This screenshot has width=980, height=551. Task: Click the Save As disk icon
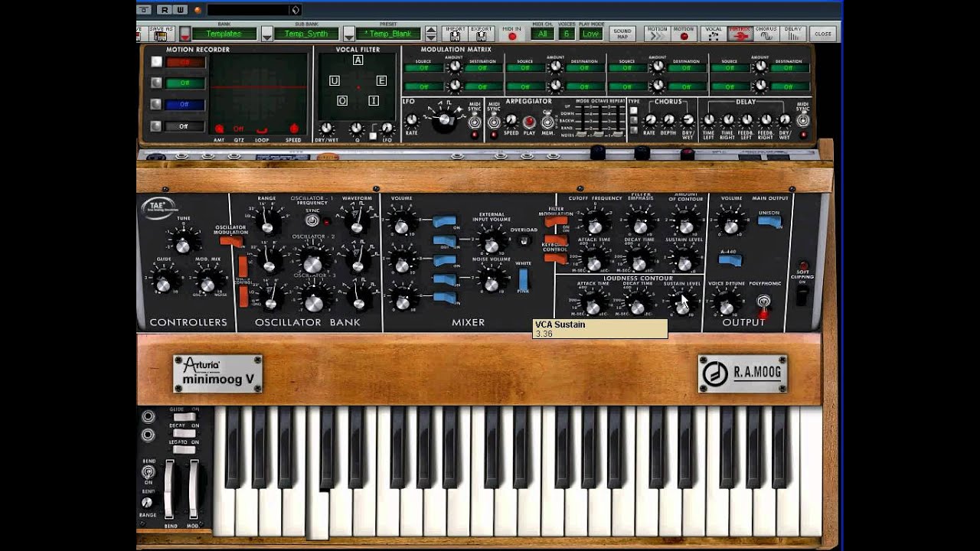point(161,34)
